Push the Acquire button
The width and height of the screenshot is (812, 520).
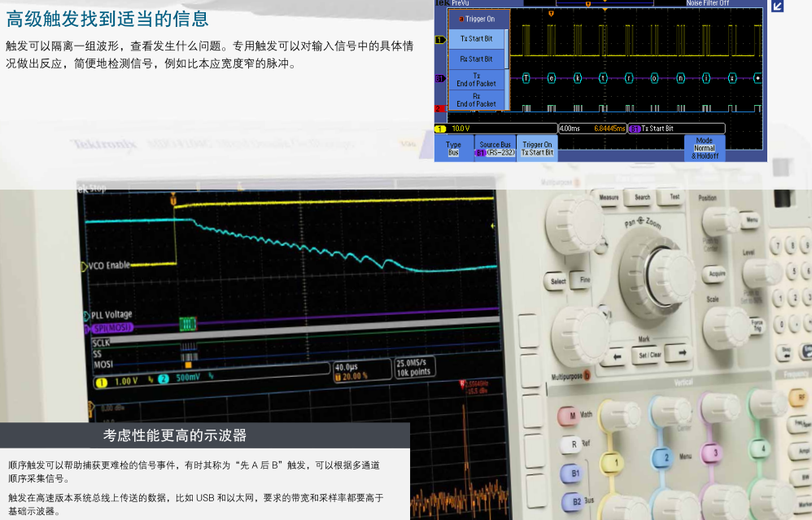tap(717, 275)
